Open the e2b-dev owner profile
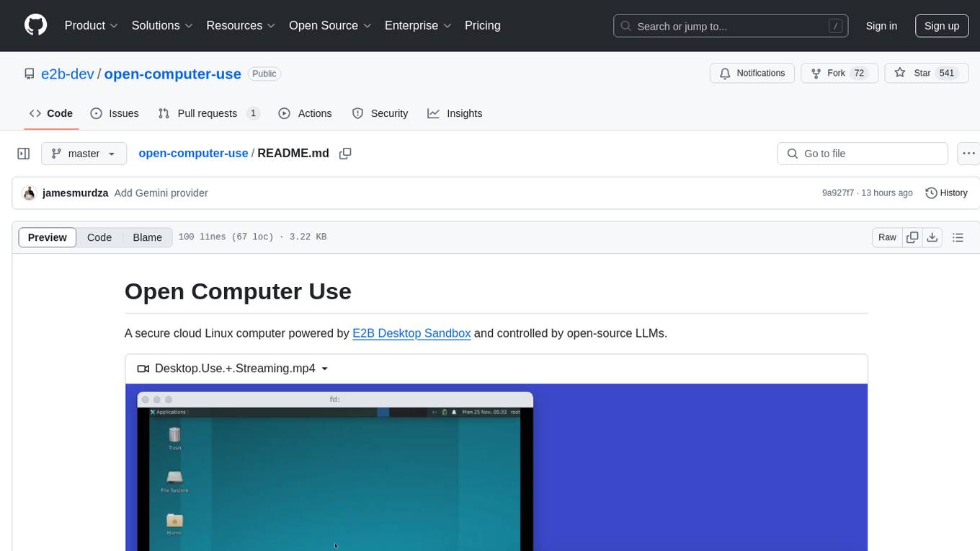The height and width of the screenshot is (551, 980). click(68, 74)
